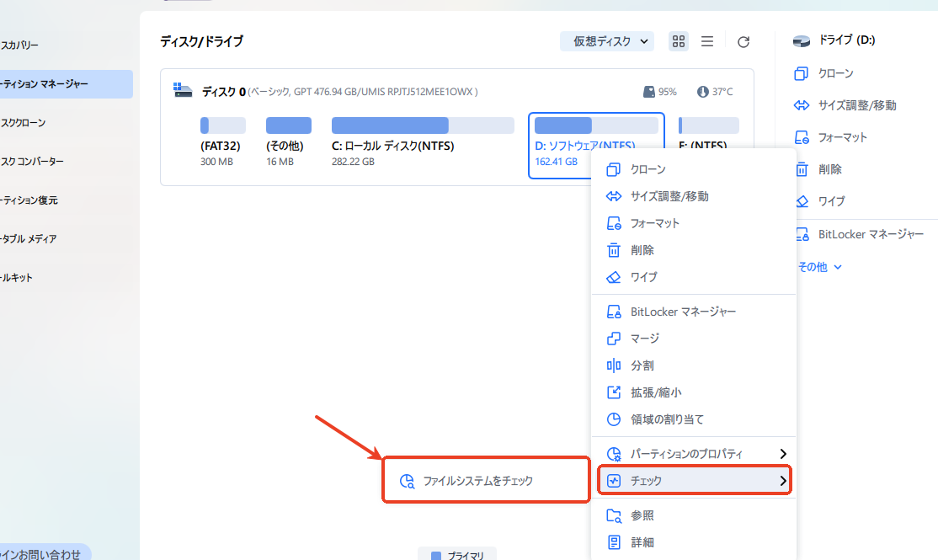Click the 37°C temperature indicator

(x=703, y=92)
